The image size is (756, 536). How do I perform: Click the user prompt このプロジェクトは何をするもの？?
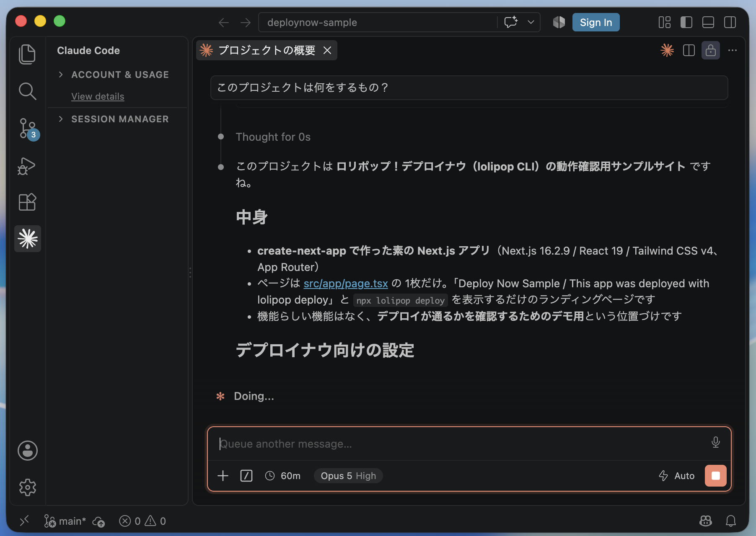[x=469, y=88]
